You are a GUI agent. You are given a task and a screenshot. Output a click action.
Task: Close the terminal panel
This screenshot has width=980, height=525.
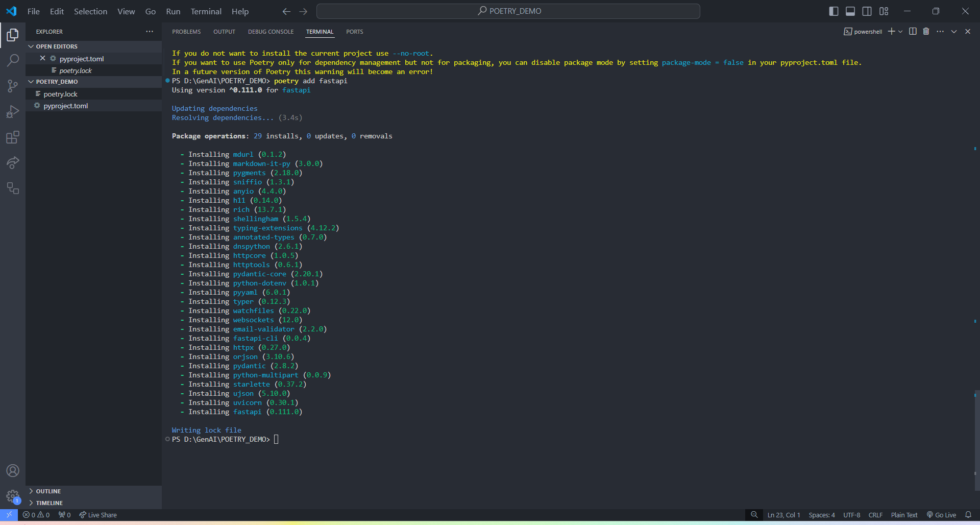click(968, 32)
